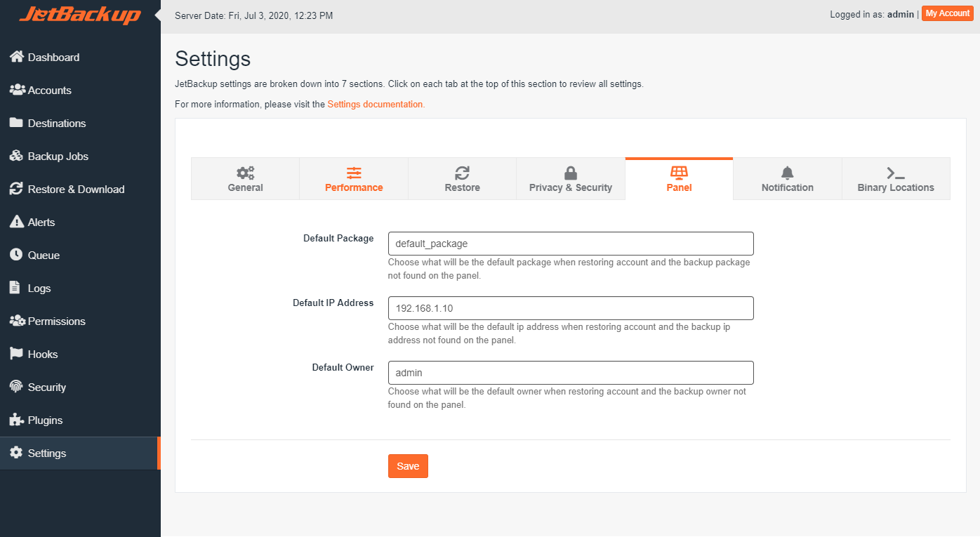Click the Destinations folder icon

(x=16, y=123)
